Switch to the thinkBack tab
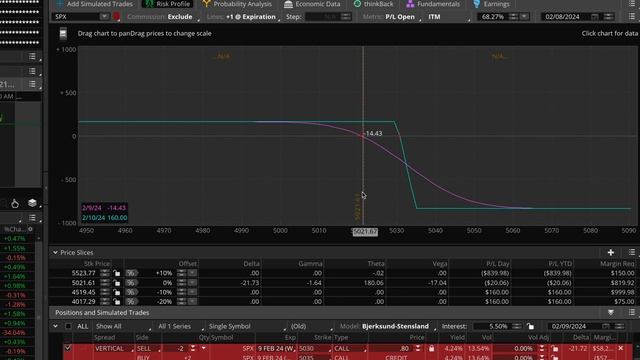The image size is (640, 360). [x=373, y=4]
